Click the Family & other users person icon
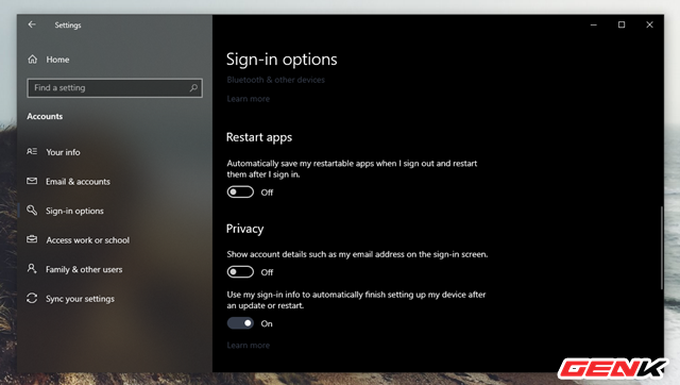 [32, 269]
